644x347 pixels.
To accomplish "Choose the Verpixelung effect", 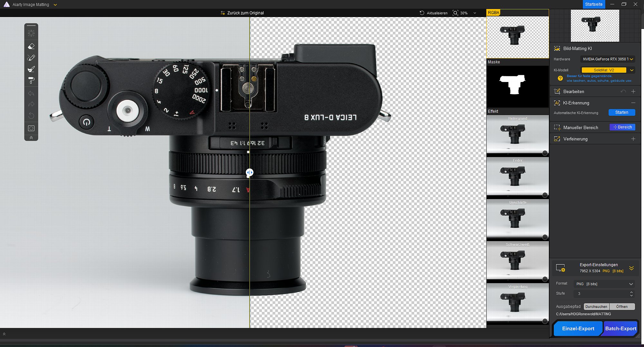I will 517,303.
